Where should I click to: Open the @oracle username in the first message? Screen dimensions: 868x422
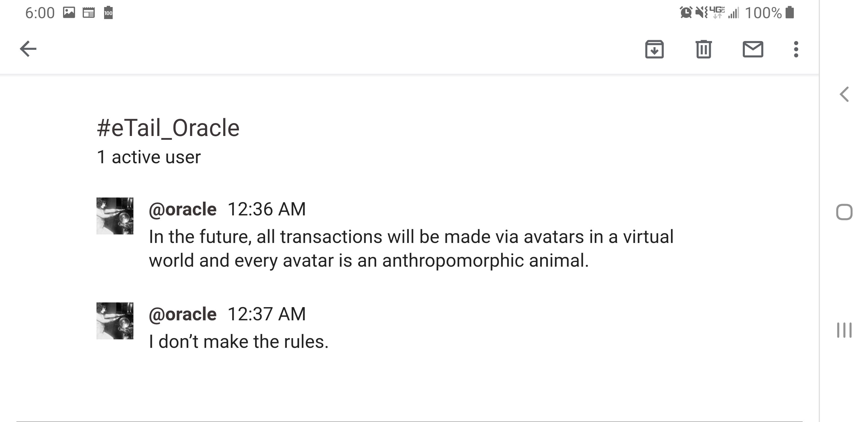[183, 208]
